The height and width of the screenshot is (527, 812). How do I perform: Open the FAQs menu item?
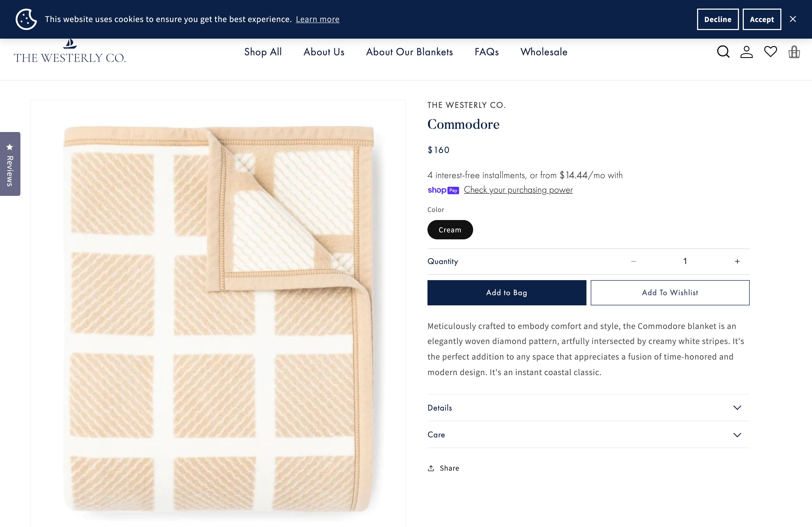(487, 52)
